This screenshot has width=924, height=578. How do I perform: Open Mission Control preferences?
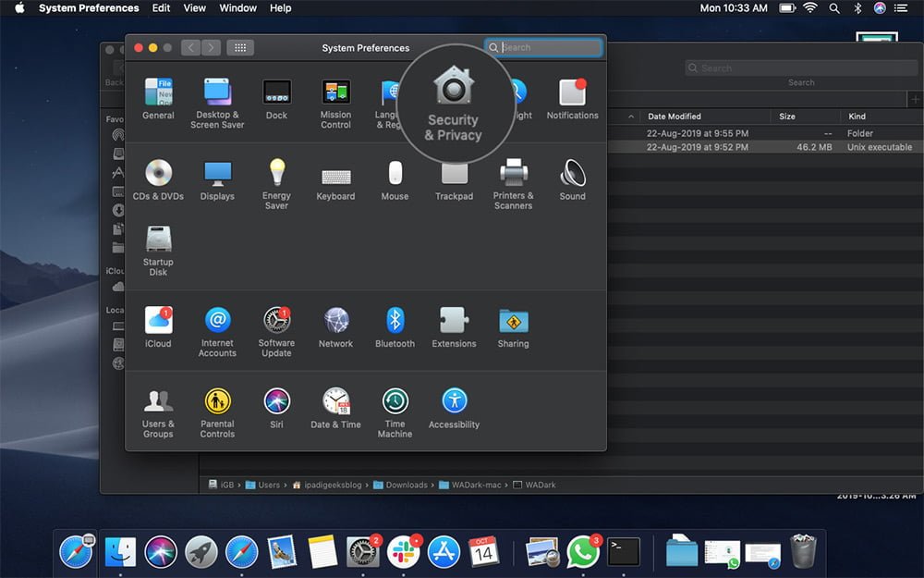coord(336,104)
